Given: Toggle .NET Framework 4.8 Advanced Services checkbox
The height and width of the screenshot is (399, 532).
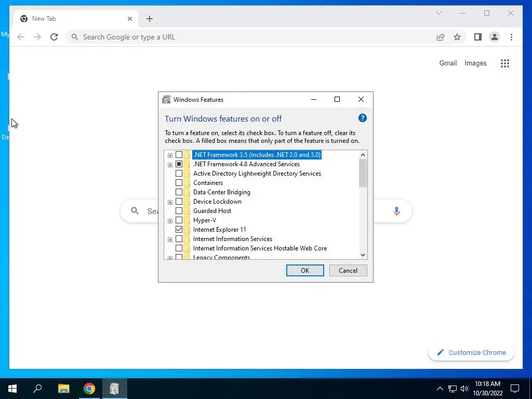Looking at the screenshot, I should point(179,164).
